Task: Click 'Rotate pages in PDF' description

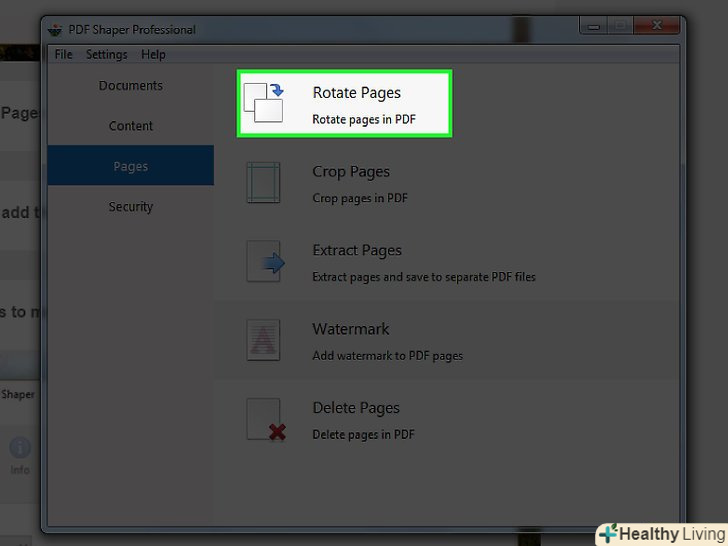Action: pyautogui.click(x=364, y=120)
